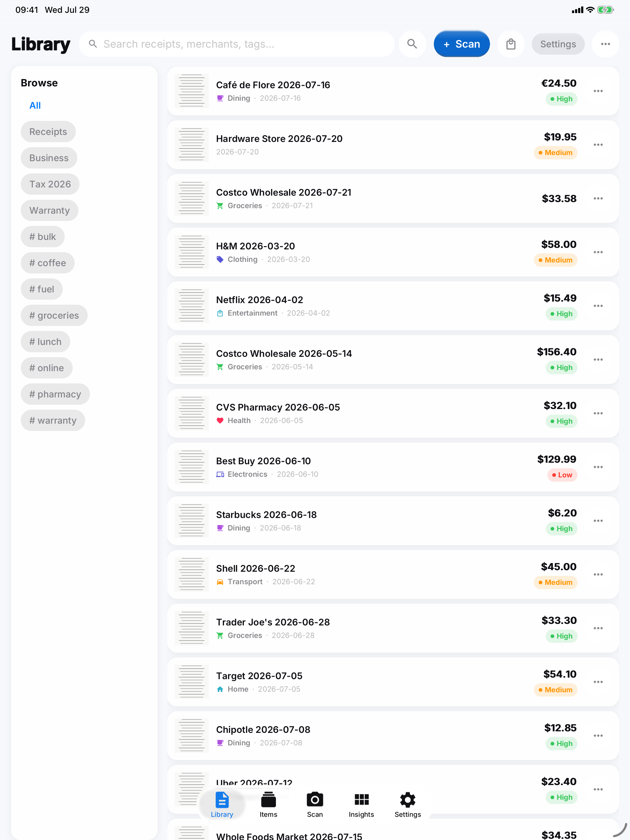Filter by Warranty collection
Image resolution: width=630 pixels, height=840 pixels.
pyautogui.click(x=50, y=210)
